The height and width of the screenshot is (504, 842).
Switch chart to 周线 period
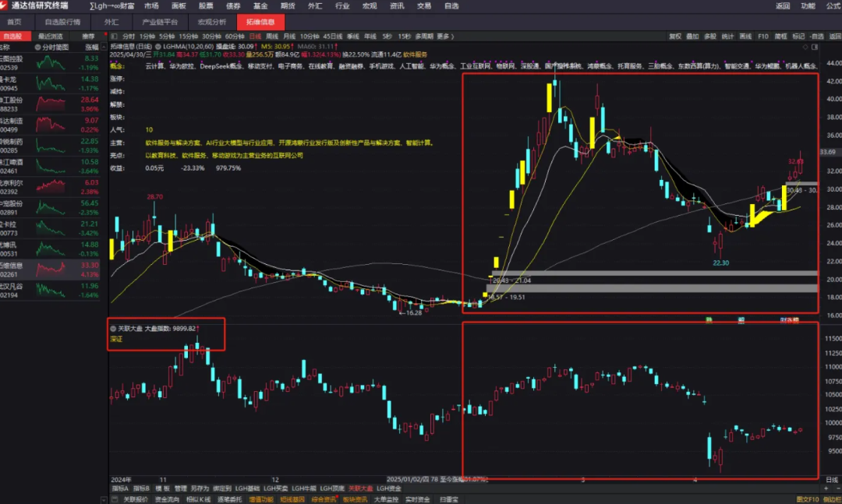click(272, 37)
